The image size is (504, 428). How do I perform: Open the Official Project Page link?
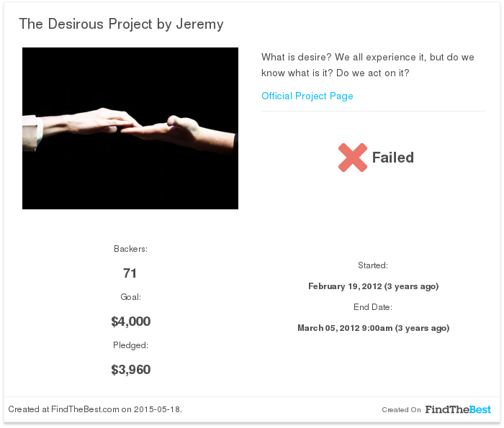click(307, 96)
